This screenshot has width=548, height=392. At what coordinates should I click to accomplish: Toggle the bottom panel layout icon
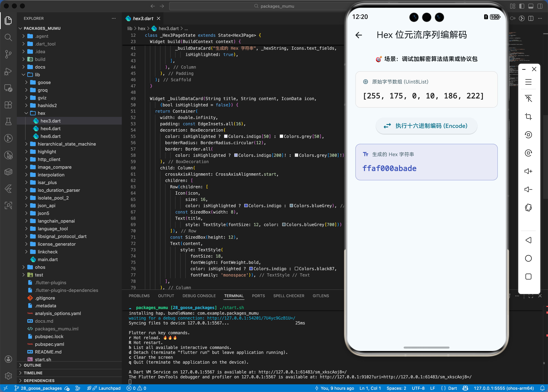pos(531,6)
